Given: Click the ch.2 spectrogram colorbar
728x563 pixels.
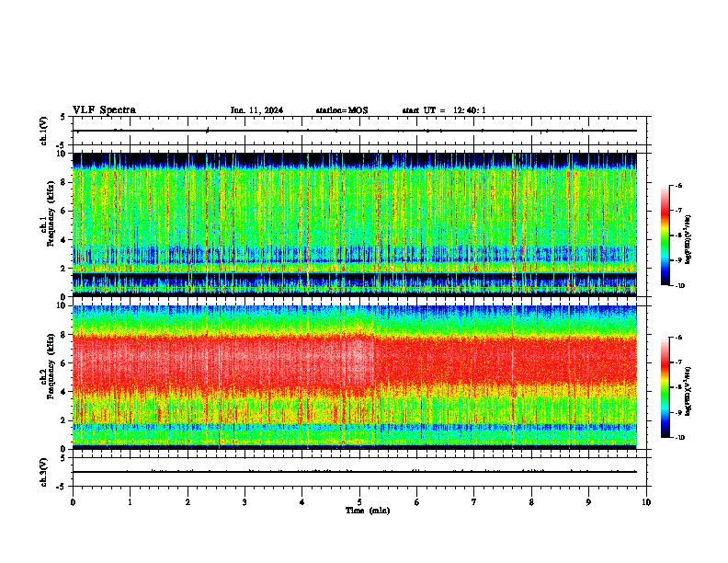Looking at the screenshot, I should click(665, 387).
